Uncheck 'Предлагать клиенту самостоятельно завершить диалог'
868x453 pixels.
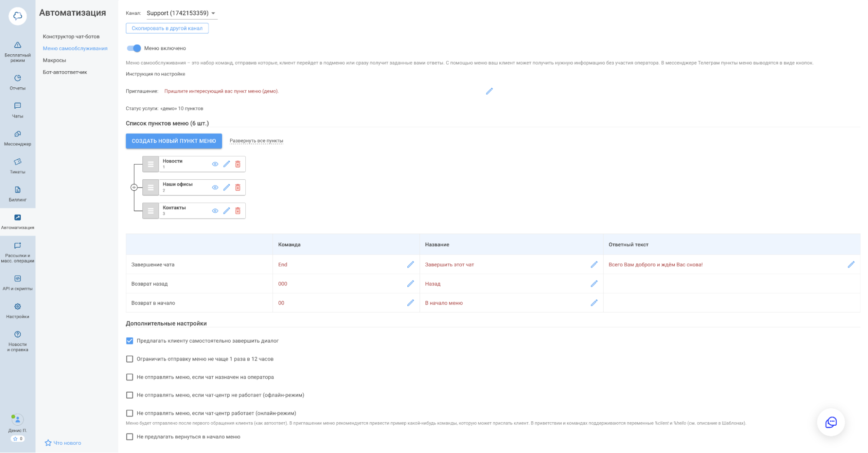(130, 341)
